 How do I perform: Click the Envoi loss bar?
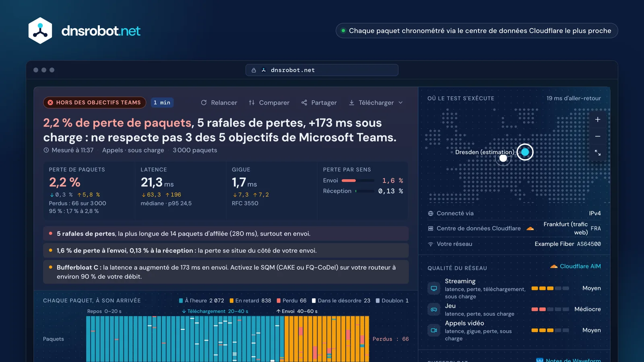pyautogui.click(x=358, y=181)
